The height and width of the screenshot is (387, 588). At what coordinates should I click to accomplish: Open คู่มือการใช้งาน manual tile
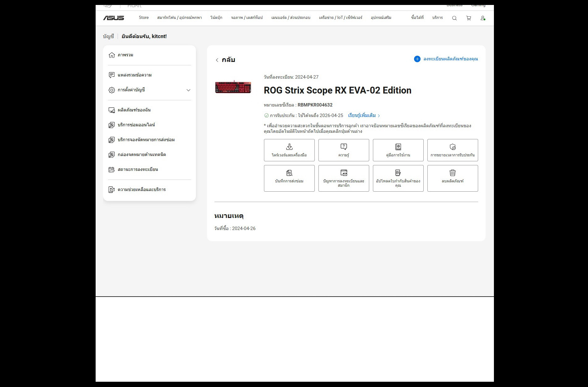point(398,150)
